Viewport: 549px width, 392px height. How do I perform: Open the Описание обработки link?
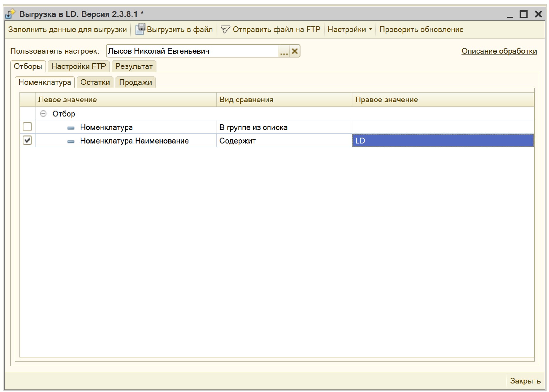coord(499,51)
